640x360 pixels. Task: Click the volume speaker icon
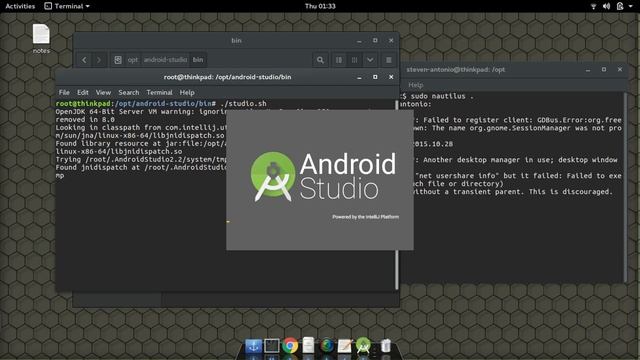coord(607,6)
